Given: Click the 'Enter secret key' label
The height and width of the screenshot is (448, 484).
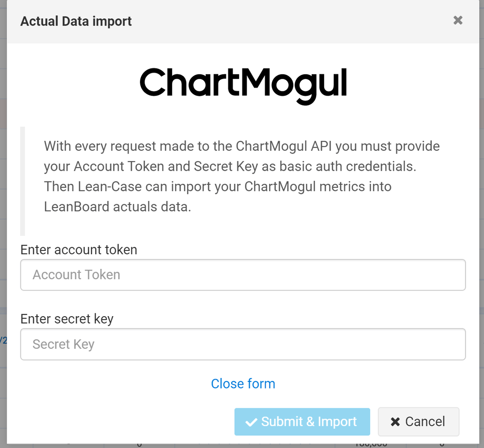Looking at the screenshot, I should [x=67, y=319].
